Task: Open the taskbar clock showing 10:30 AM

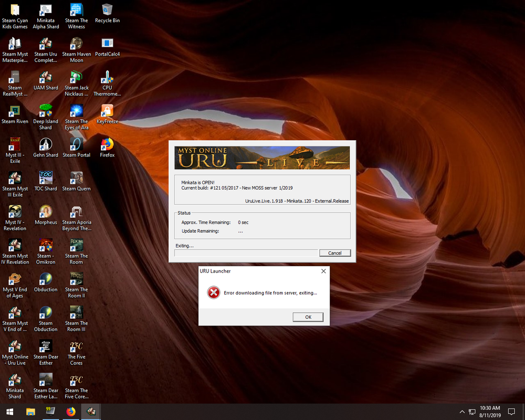Action: pyautogui.click(x=490, y=412)
